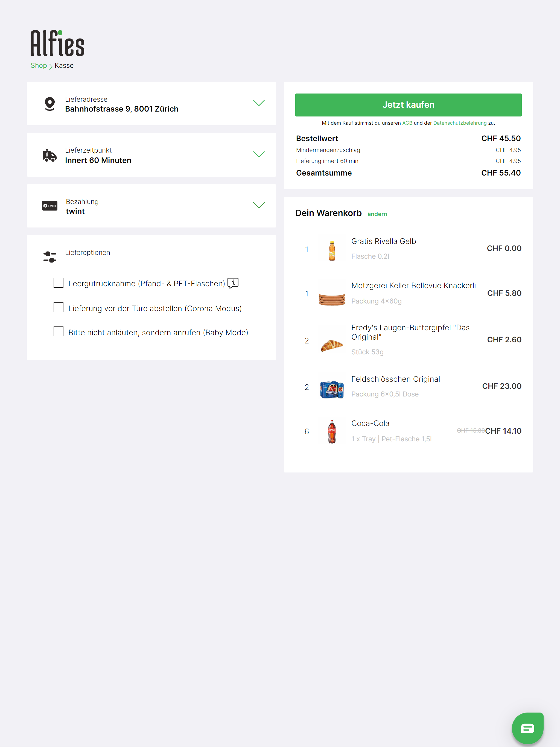Tick the Baby Mode checkbox
560x747 pixels.
click(59, 331)
